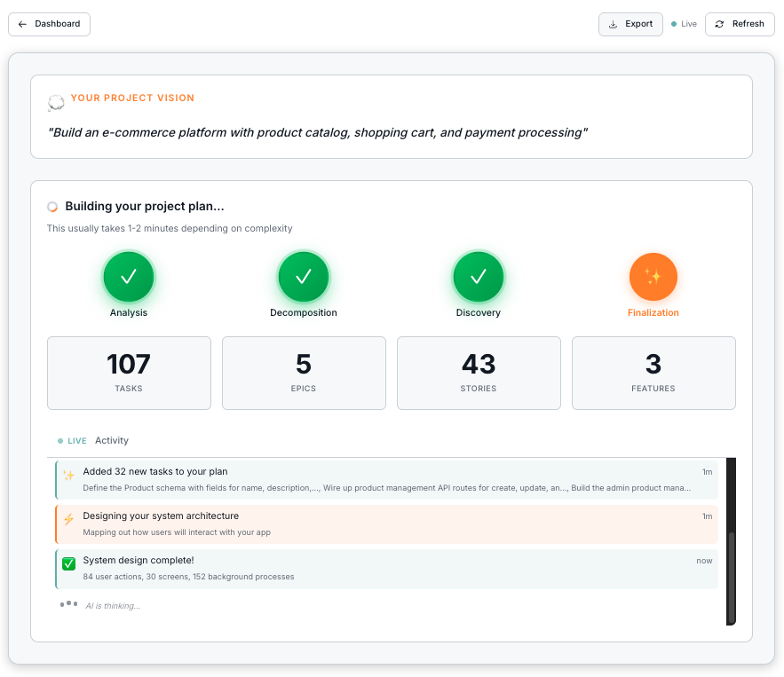Click the circular arrows icon in Refresh button
Image resolution: width=784 pixels, height=677 pixels.
(x=719, y=24)
